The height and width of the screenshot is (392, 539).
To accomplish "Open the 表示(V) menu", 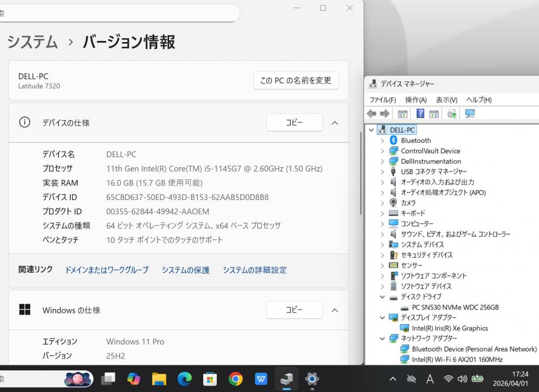I will pyautogui.click(x=446, y=100).
